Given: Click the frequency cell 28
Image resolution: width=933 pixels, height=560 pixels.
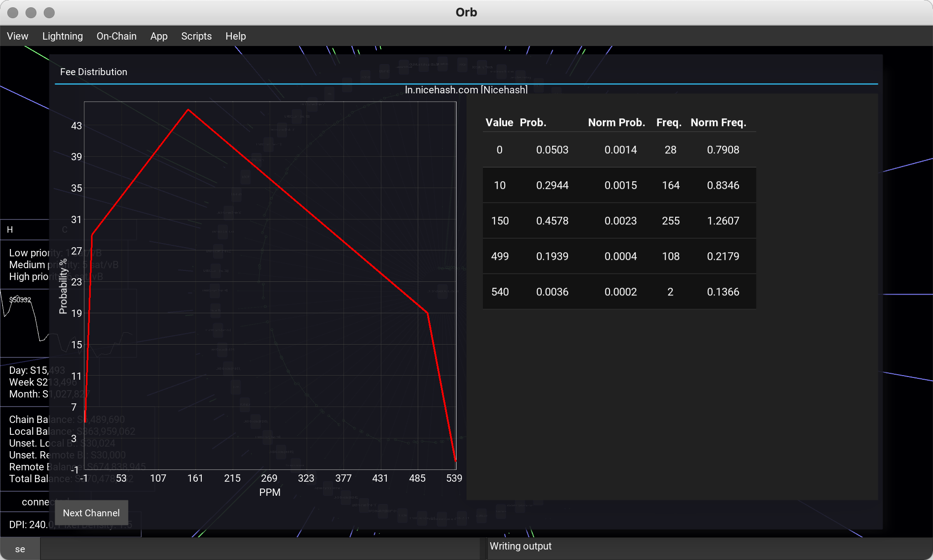Looking at the screenshot, I should coord(671,150).
